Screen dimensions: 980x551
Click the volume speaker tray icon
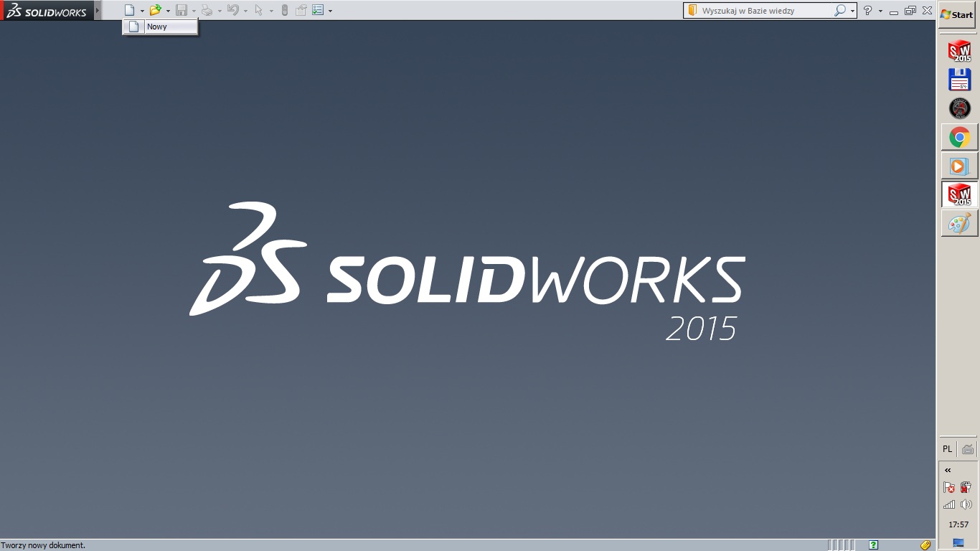tap(966, 504)
